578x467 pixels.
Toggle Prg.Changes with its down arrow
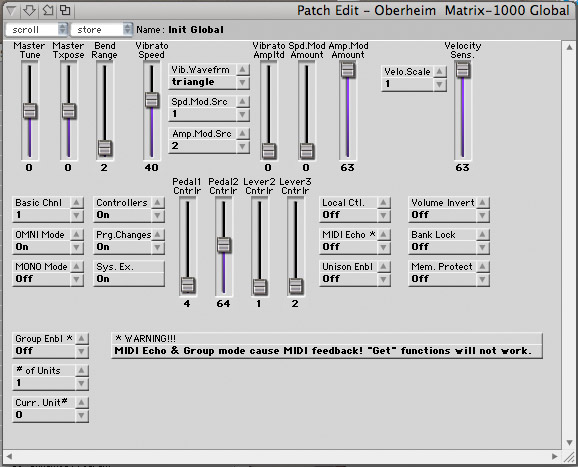coord(158,248)
